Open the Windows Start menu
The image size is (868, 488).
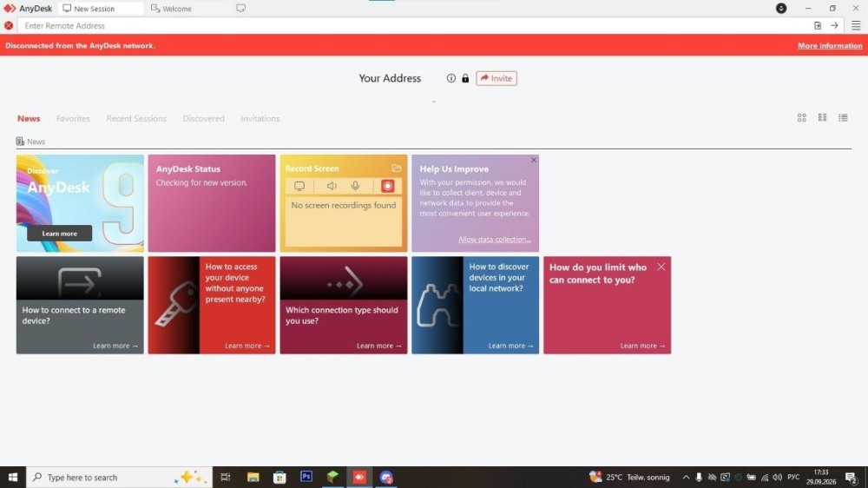click(x=13, y=477)
